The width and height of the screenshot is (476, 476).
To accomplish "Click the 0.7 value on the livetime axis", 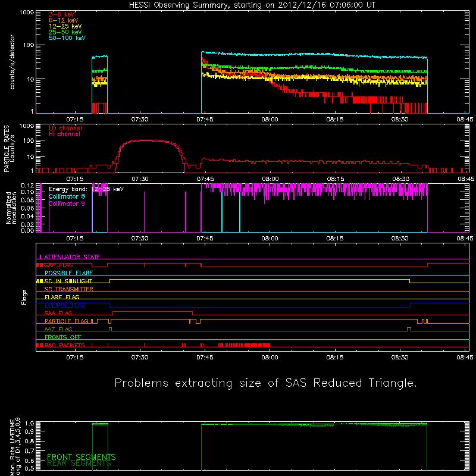I will 30,451.
